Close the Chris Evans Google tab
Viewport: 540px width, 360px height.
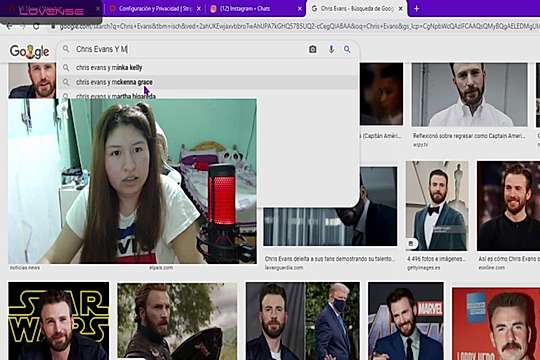[x=401, y=9]
